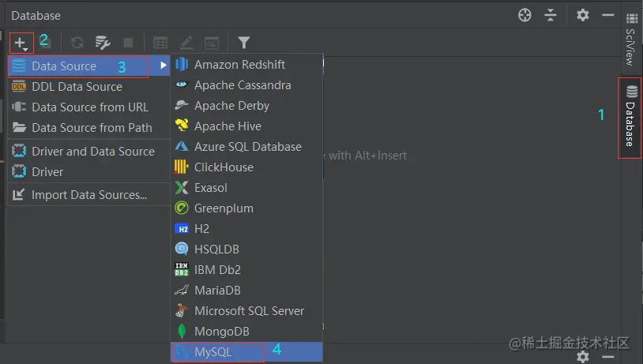Choose the Driver menu entry
Viewport: 643px width, 364px height.
(x=88, y=172)
